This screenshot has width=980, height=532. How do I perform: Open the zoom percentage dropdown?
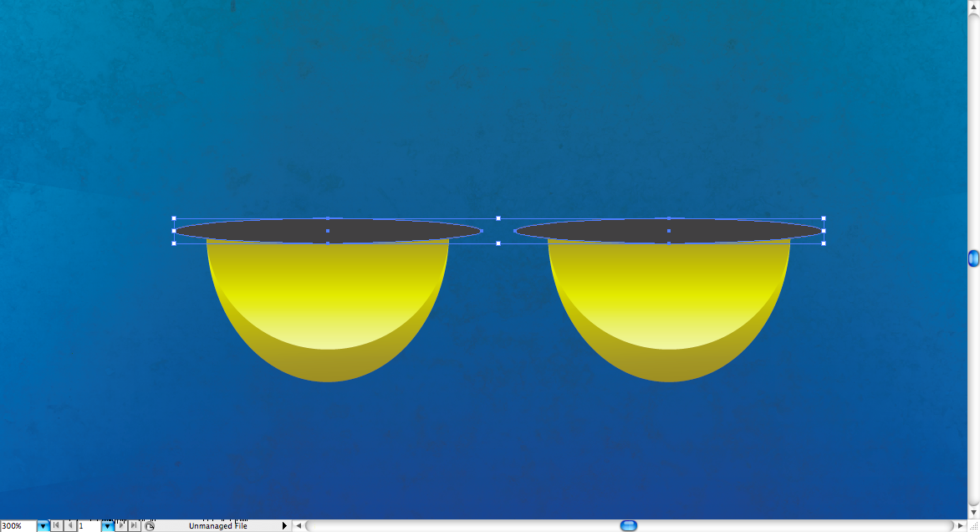(43, 526)
